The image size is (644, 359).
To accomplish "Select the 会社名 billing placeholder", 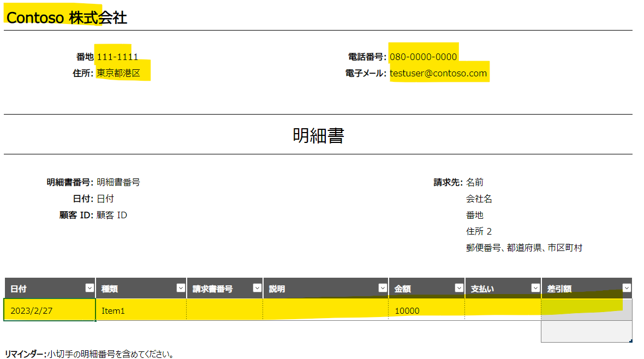I will (x=479, y=199).
